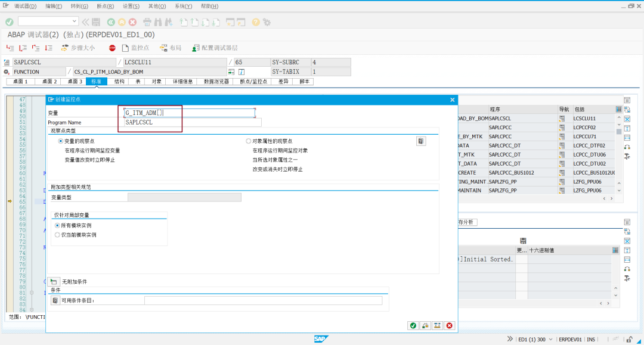Switch to the 断点/监控点 tab

pos(253,82)
